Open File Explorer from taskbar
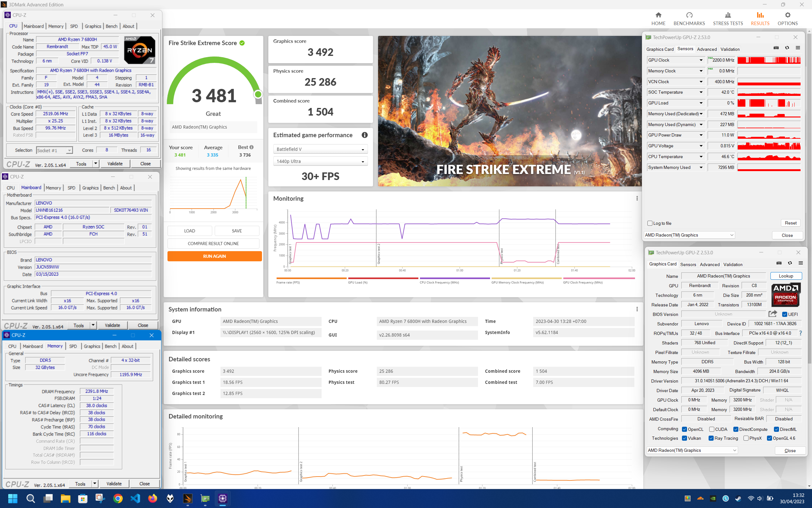 tap(65, 498)
